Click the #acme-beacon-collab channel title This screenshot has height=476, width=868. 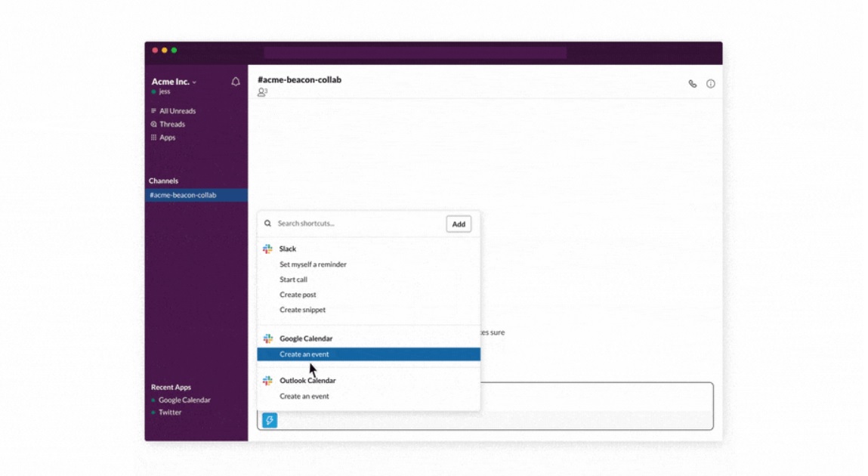tap(299, 79)
